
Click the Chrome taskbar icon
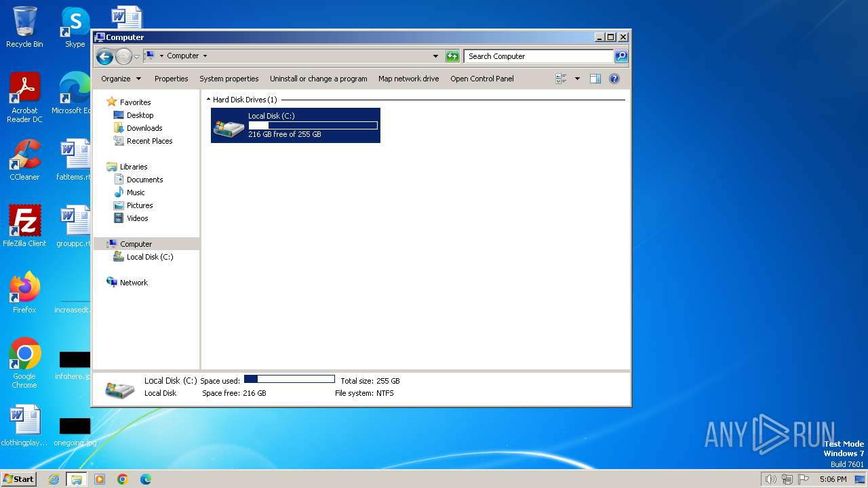(123, 479)
